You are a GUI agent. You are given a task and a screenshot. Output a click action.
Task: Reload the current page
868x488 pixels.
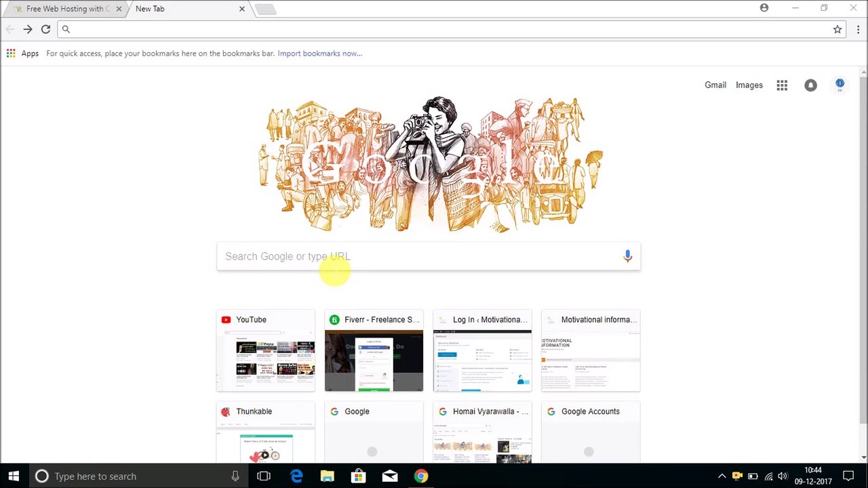[x=45, y=29]
